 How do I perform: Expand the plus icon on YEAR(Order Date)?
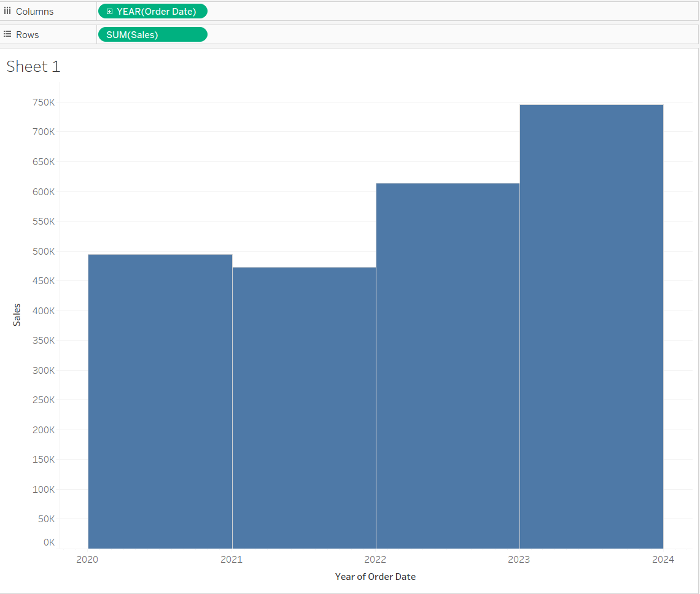pyautogui.click(x=109, y=12)
